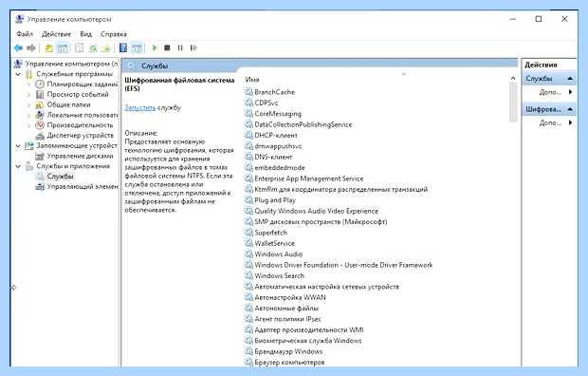Click the Брандмауэр Windows gear icon
Image resolution: width=588 pixels, height=376 pixels.
[x=248, y=351]
